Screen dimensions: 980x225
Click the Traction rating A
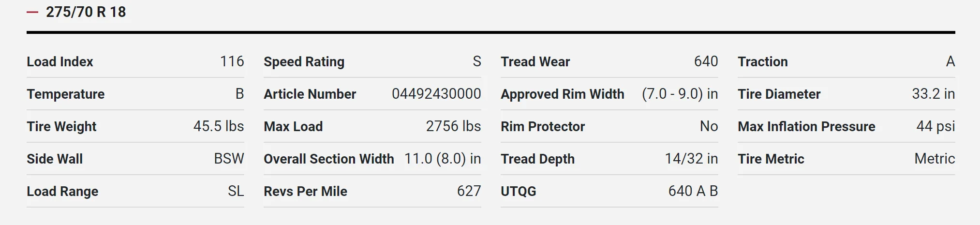coord(950,61)
